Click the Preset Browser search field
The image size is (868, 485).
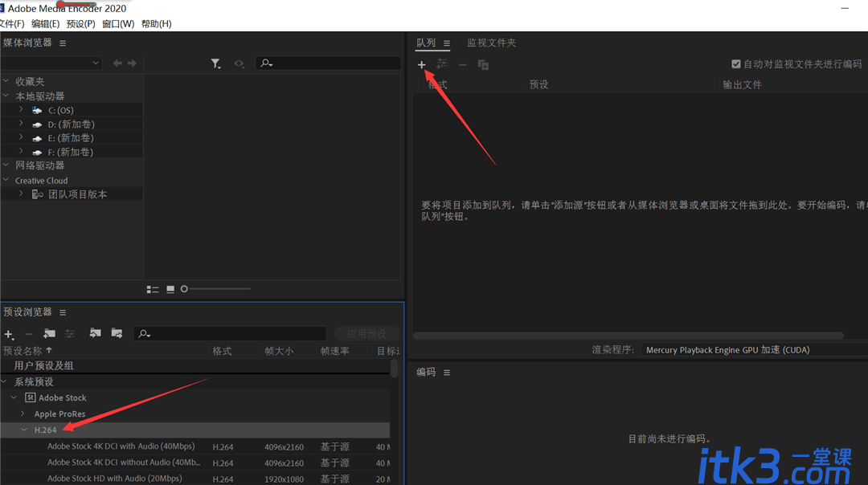[230, 333]
